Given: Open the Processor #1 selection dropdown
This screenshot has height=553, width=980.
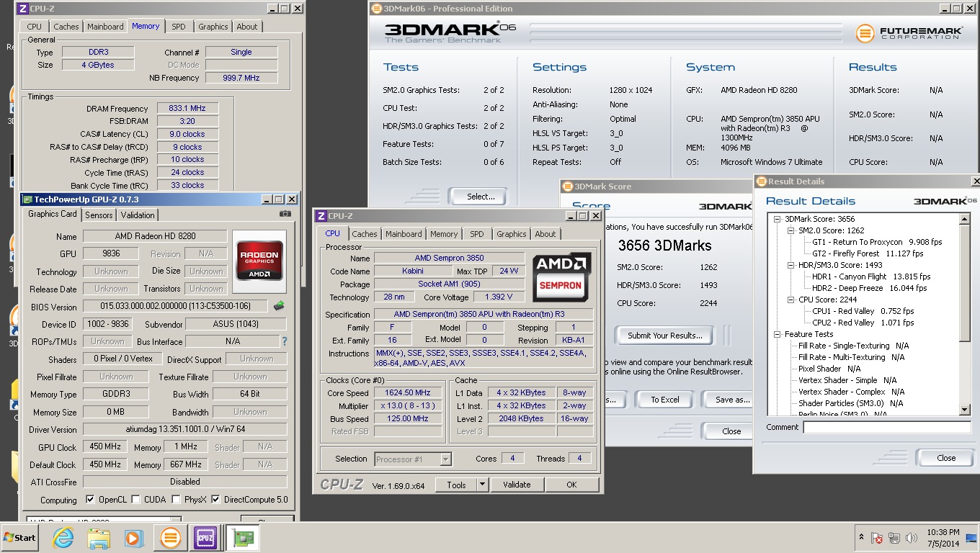Looking at the screenshot, I should 446,459.
